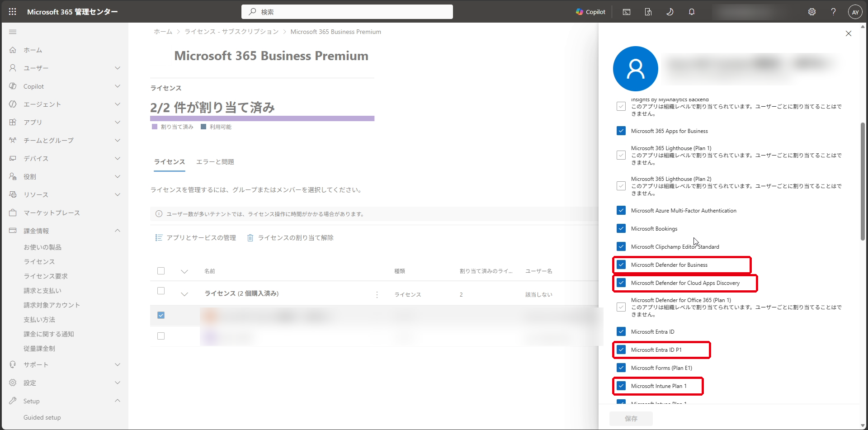Expand the Copilot sidebar section
The image size is (868, 430).
(118, 86)
